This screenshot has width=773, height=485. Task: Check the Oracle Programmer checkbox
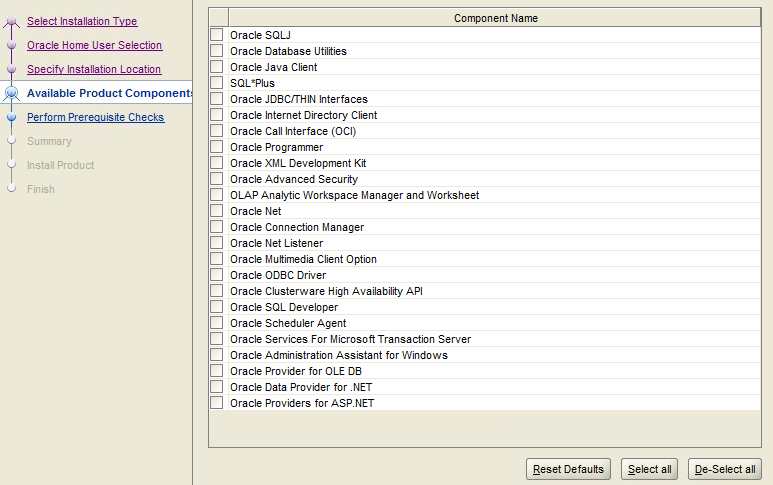click(x=216, y=147)
